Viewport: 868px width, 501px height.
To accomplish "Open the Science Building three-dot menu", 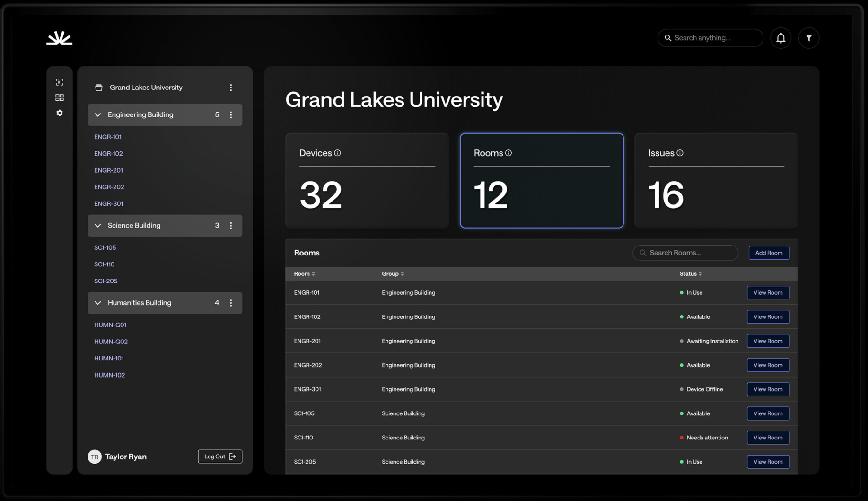I will (x=231, y=226).
